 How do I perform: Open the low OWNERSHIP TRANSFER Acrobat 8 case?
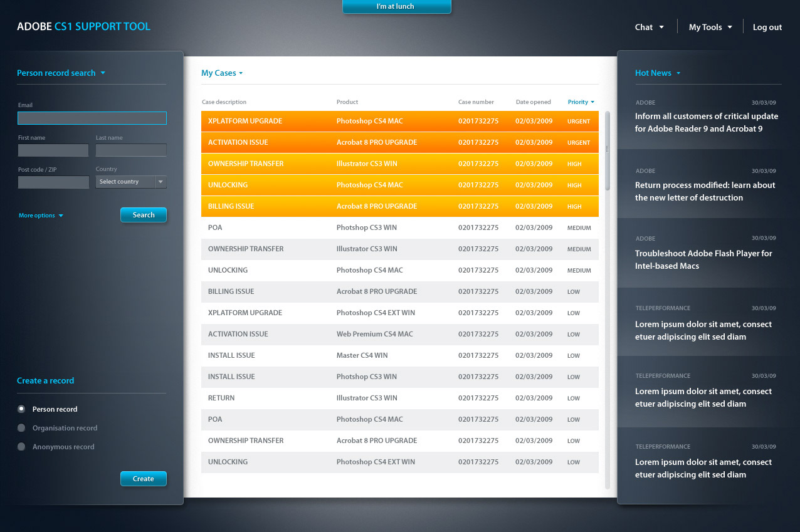[x=400, y=441]
